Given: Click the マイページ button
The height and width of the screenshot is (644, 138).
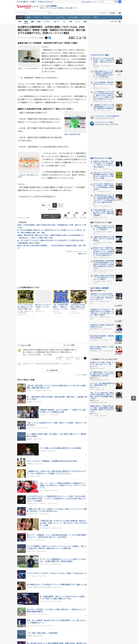Looking at the screenshot, I should click(x=103, y=13).
